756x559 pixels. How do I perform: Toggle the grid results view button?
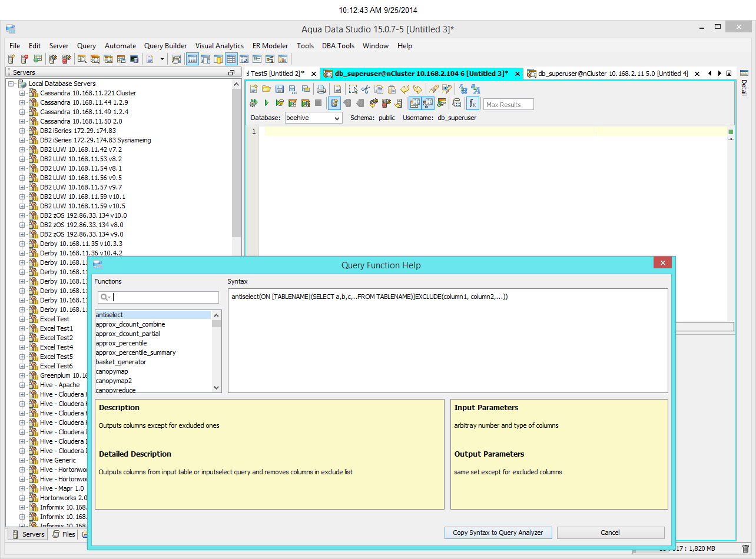point(415,104)
